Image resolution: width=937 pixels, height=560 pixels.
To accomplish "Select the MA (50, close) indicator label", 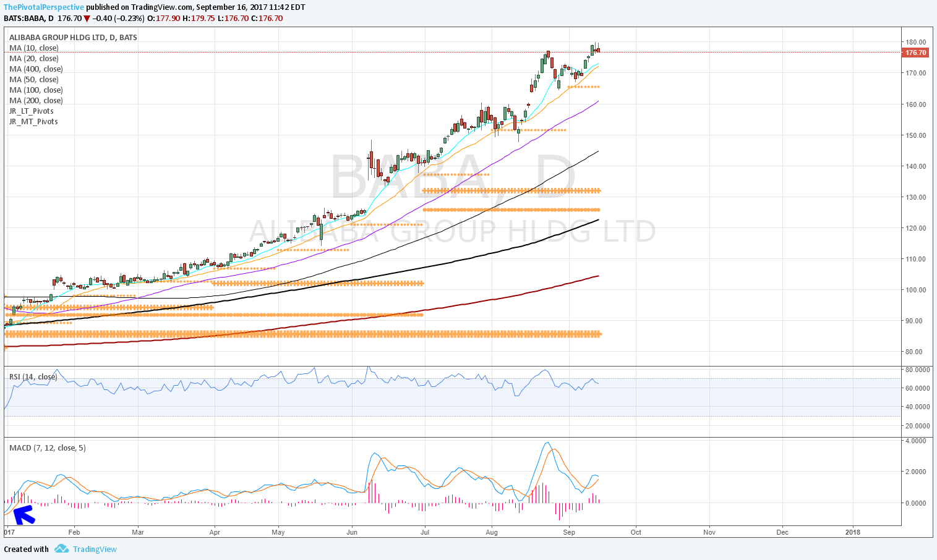I will click(34, 80).
